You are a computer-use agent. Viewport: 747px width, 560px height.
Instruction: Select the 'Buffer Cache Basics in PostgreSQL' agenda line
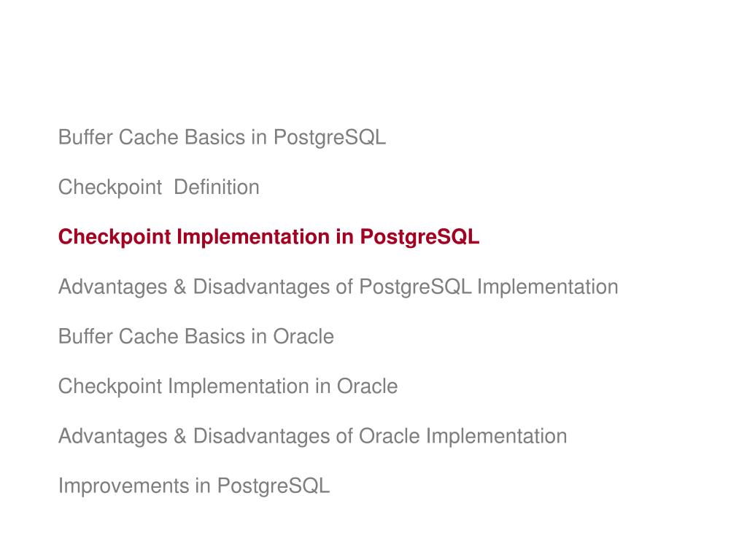point(222,138)
